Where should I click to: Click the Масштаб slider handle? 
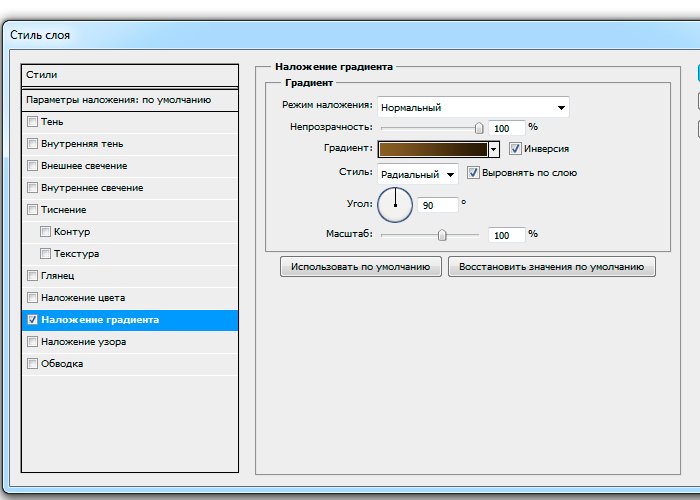(x=442, y=235)
